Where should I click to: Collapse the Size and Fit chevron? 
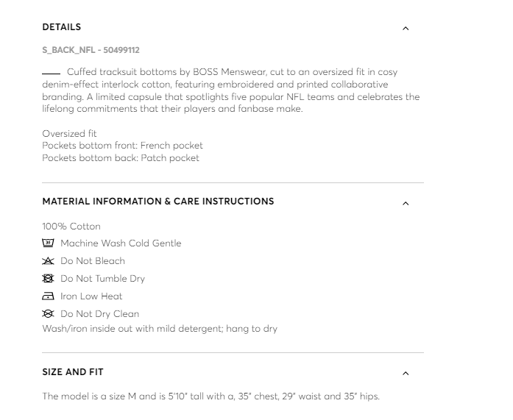coord(406,373)
